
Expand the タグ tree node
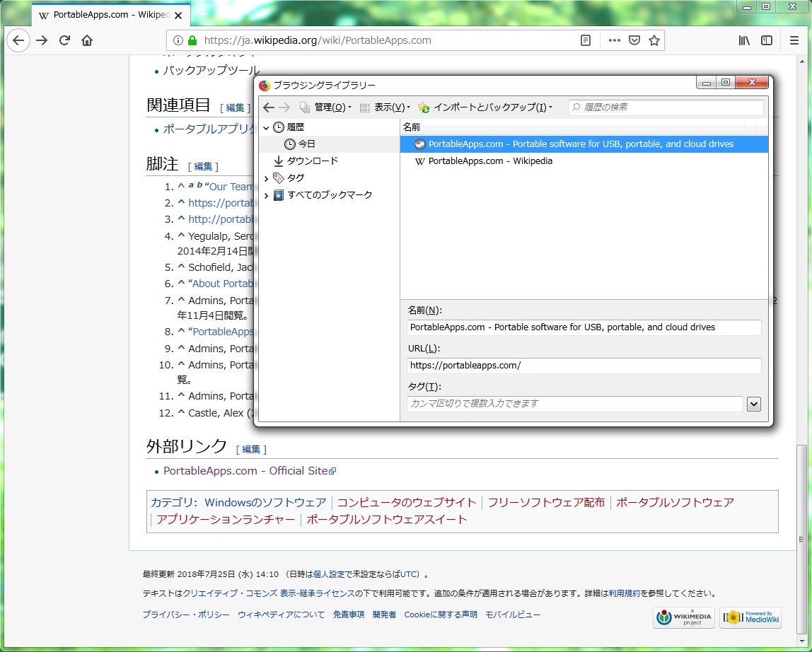click(x=267, y=178)
